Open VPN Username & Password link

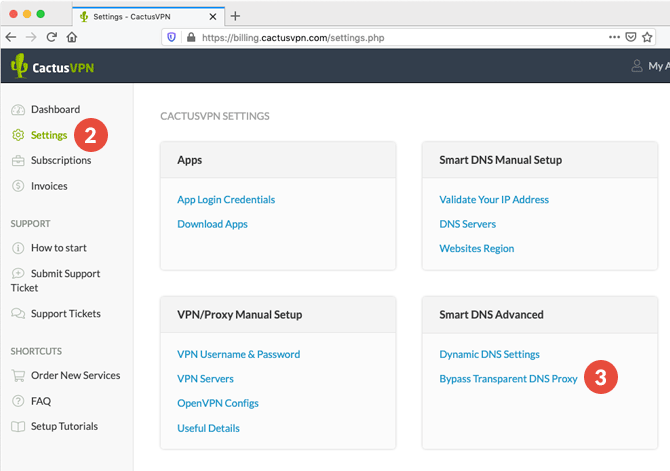click(x=238, y=354)
